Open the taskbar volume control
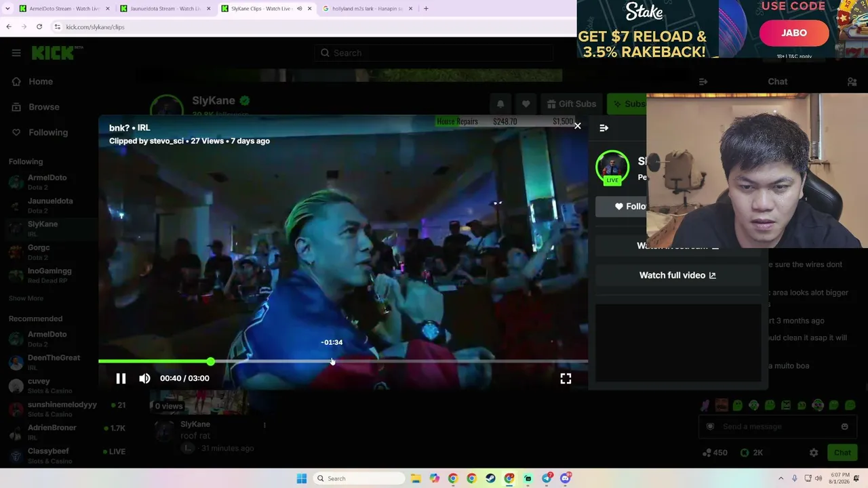 click(818, 479)
